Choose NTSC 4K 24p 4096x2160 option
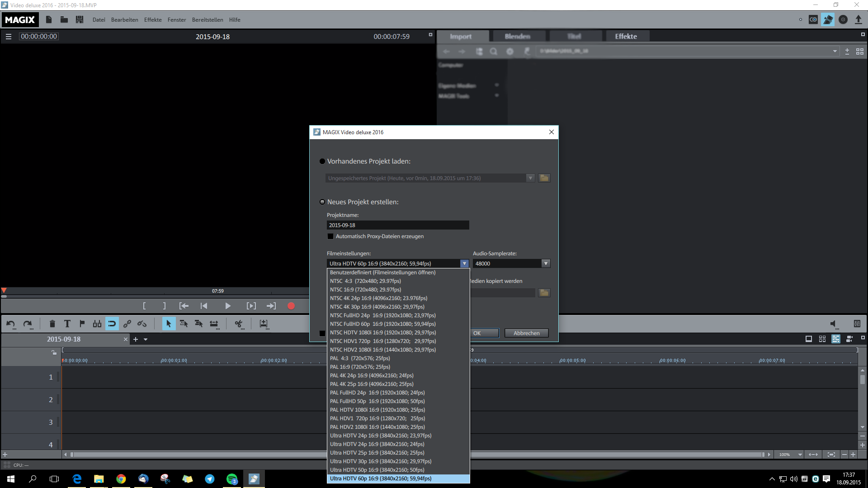 click(x=398, y=298)
